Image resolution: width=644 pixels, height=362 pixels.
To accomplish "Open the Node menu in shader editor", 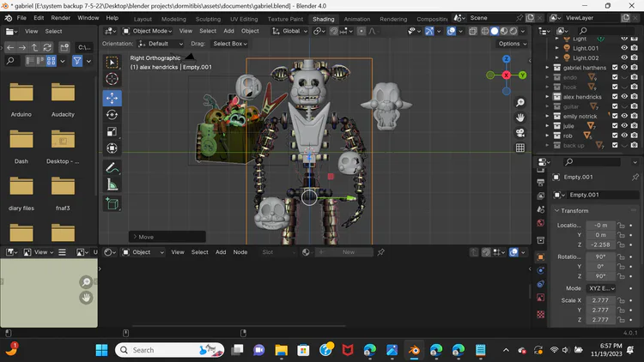I will (x=240, y=252).
